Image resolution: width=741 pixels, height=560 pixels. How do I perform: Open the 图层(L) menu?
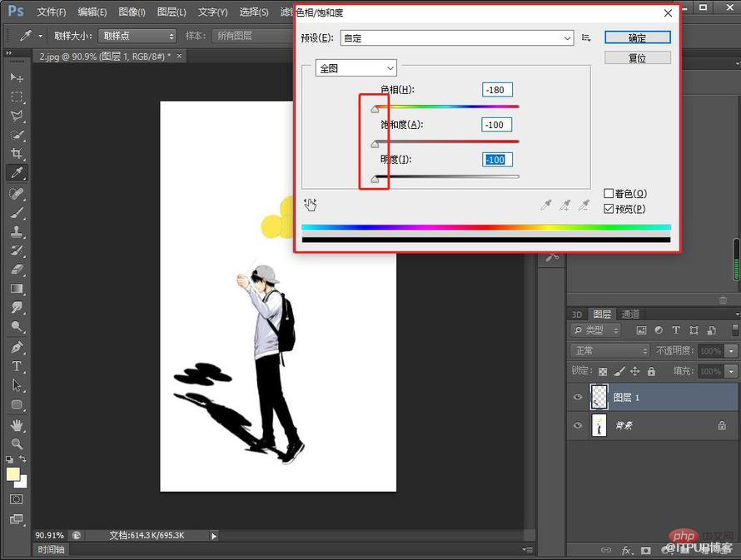pyautogui.click(x=172, y=12)
